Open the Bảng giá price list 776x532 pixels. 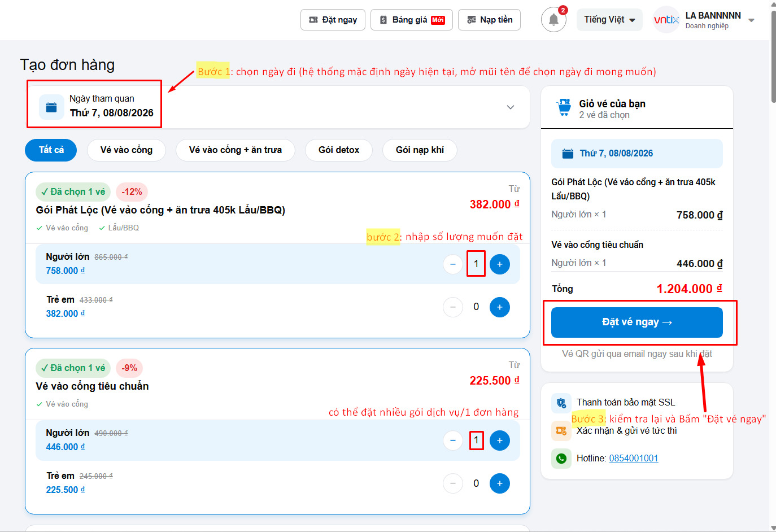(x=412, y=20)
